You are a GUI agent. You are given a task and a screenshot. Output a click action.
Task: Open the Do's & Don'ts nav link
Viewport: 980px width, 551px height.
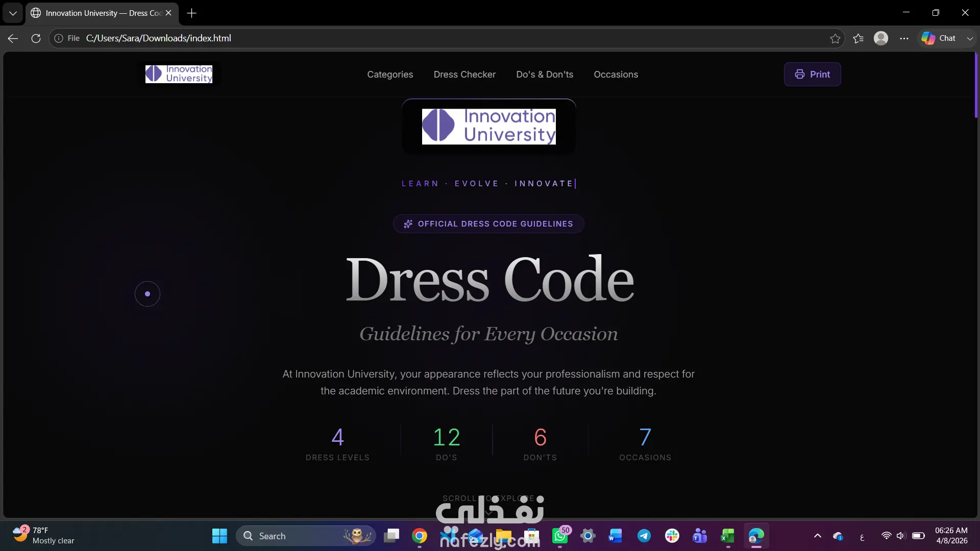pyautogui.click(x=545, y=74)
